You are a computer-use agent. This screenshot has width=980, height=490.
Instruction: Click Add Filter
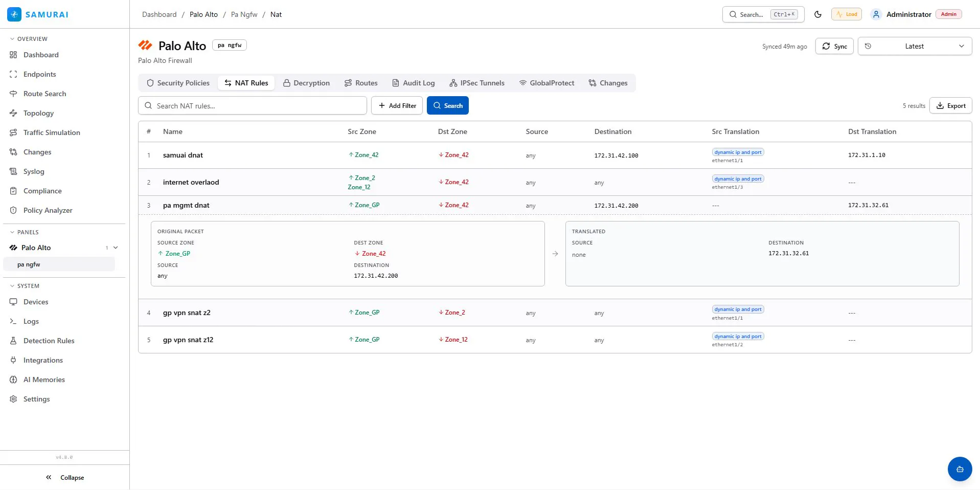(x=397, y=105)
